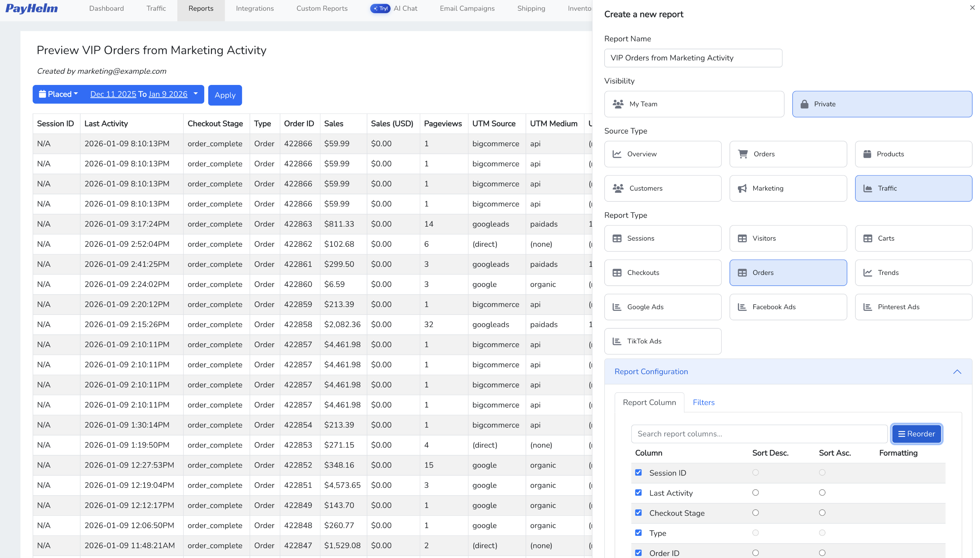Disable the Checkout Stage column
The width and height of the screenshot is (980, 558).
coord(638,512)
